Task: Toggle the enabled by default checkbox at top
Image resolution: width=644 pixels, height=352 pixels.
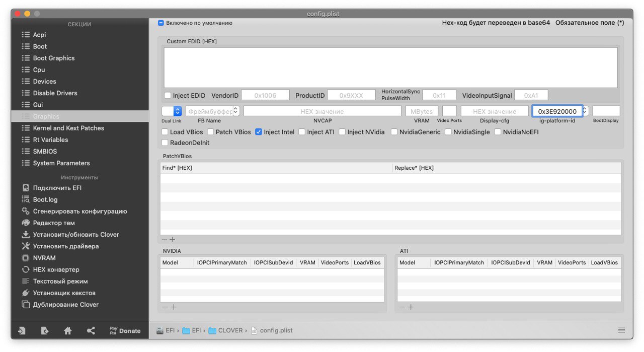Action: 161,23
